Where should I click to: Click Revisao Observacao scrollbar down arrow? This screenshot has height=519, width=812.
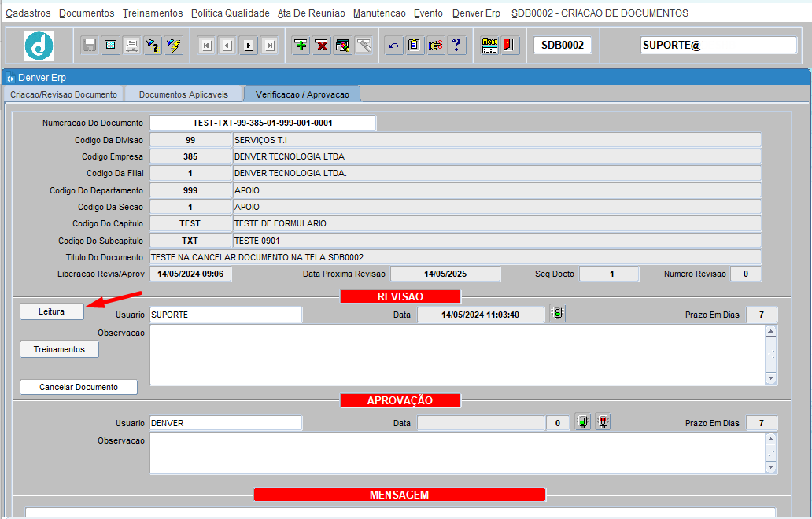[x=771, y=378]
